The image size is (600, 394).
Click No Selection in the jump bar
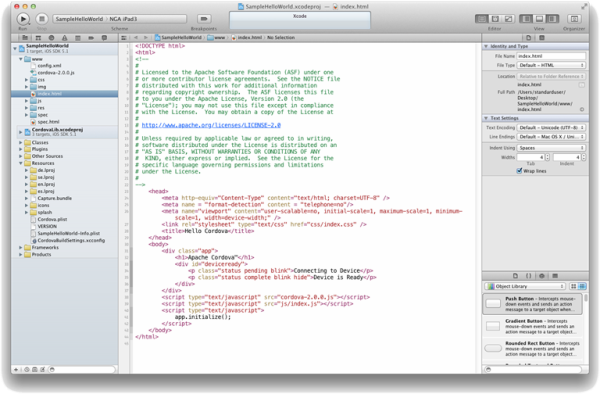280,37
